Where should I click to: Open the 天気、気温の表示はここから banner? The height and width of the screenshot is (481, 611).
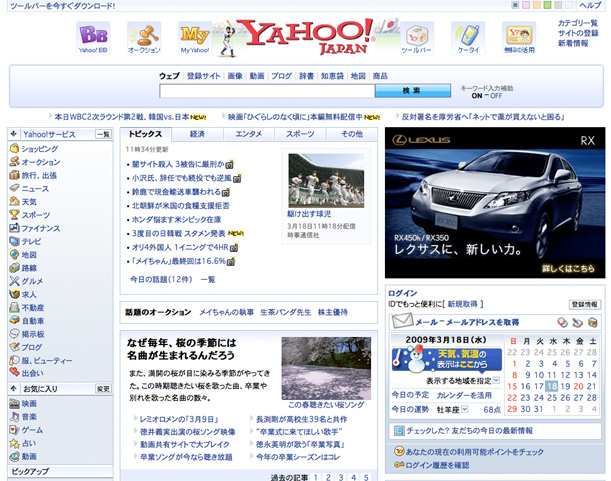tap(447, 359)
